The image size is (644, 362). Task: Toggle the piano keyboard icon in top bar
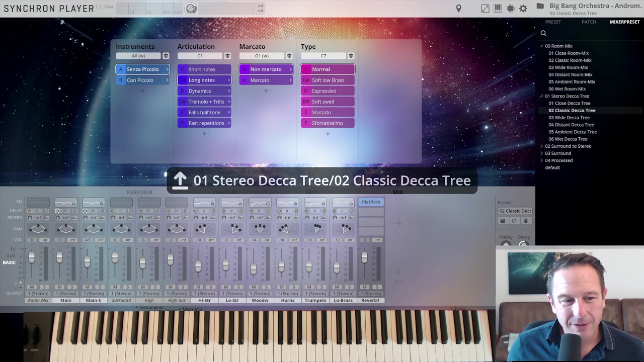tap(498, 9)
